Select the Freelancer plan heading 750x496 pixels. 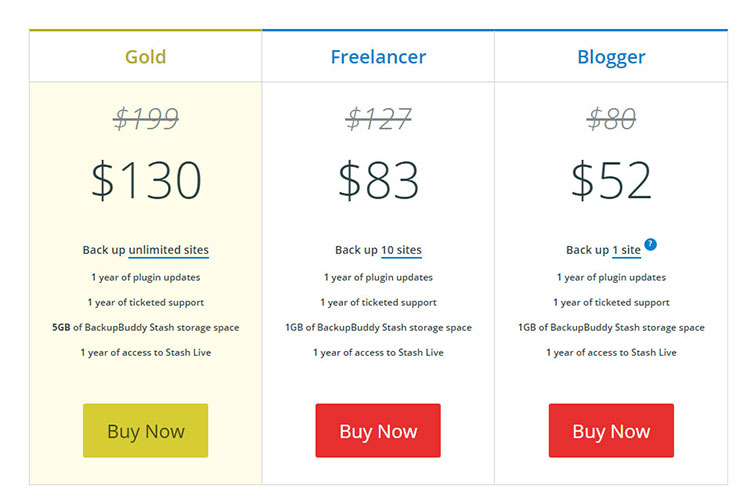click(378, 57)
